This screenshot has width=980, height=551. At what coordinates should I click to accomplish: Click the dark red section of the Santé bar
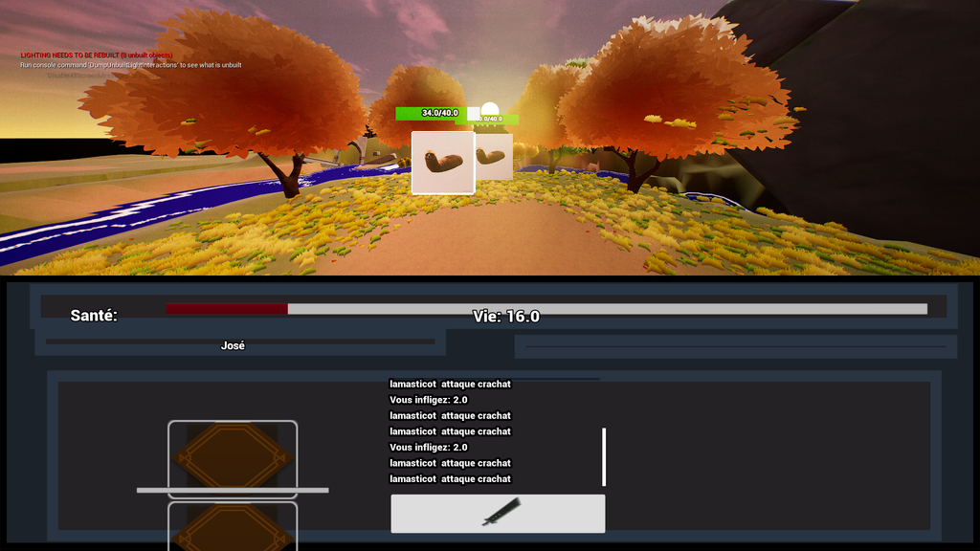pos(226,309)
